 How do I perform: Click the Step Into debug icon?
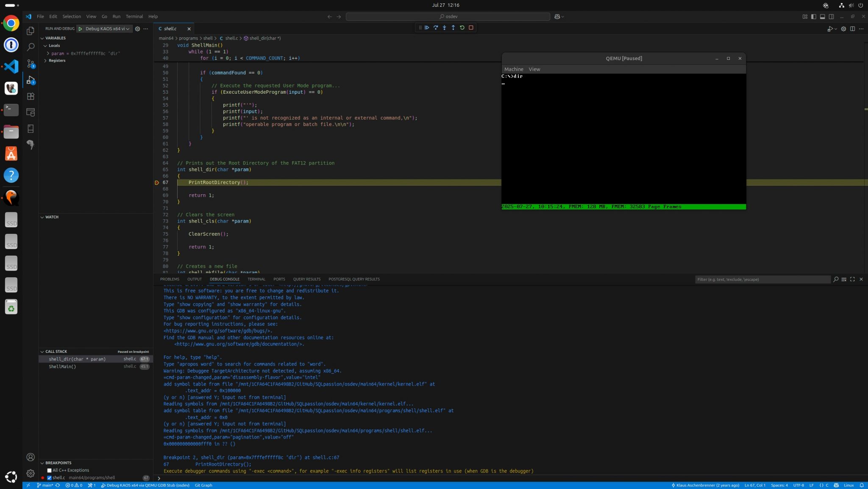click(444, 28)
